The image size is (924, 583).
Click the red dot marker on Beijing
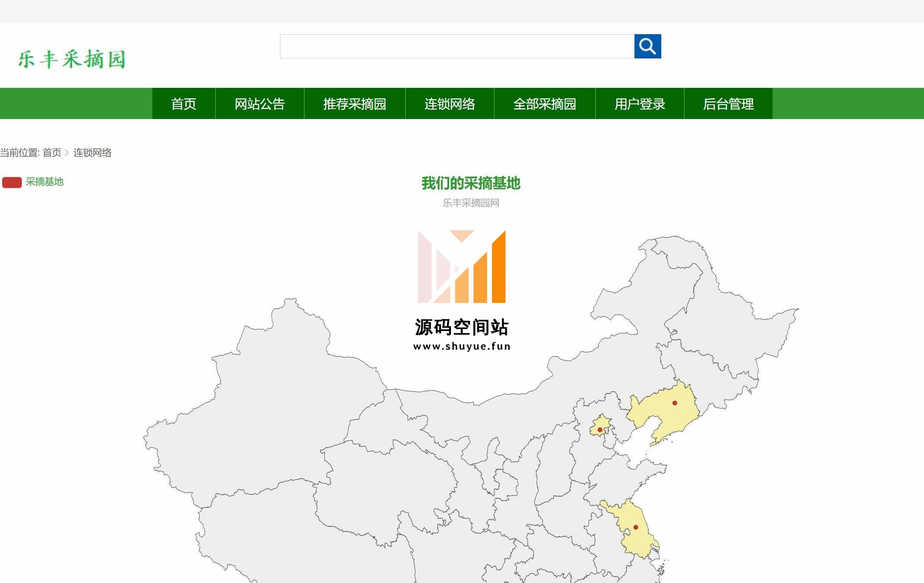600,430
